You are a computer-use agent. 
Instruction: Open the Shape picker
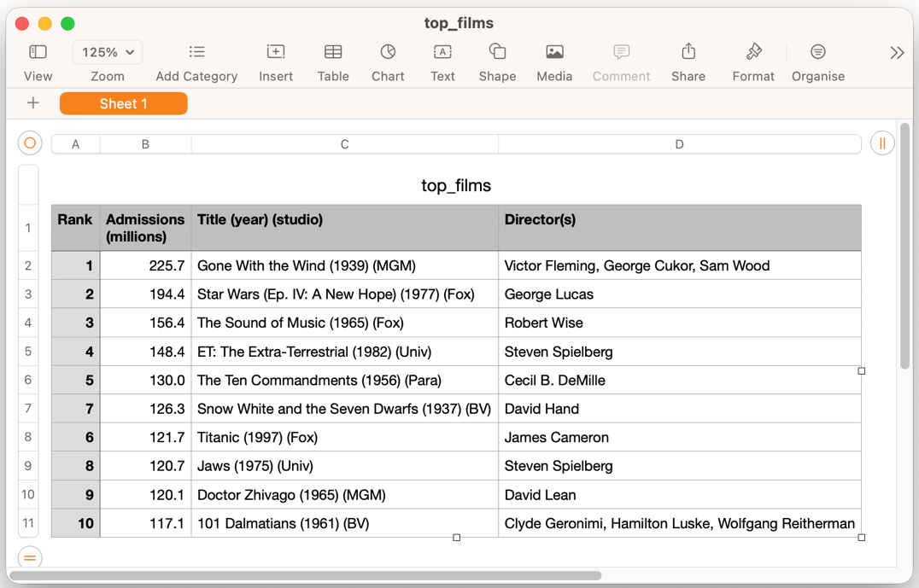(x=497, y=62)
